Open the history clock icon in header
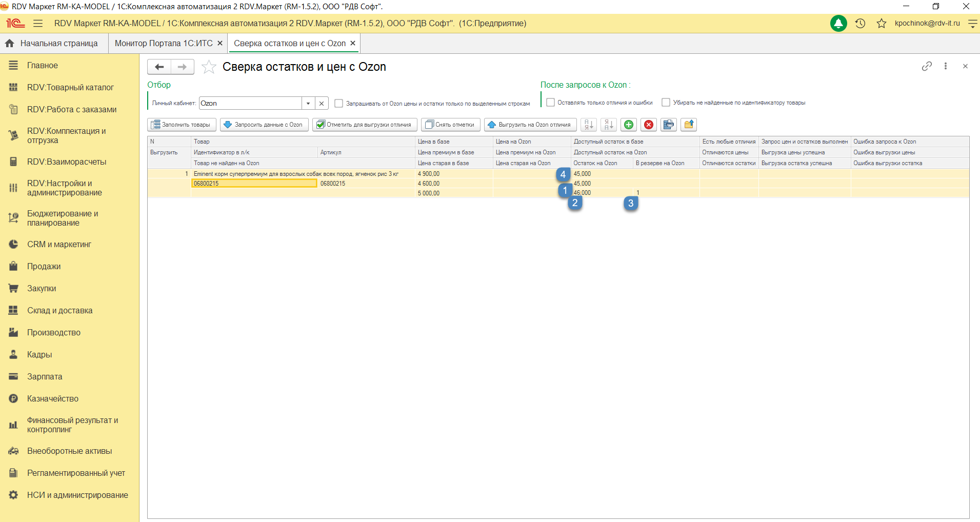The image size is (980, 522). point(861,24)
